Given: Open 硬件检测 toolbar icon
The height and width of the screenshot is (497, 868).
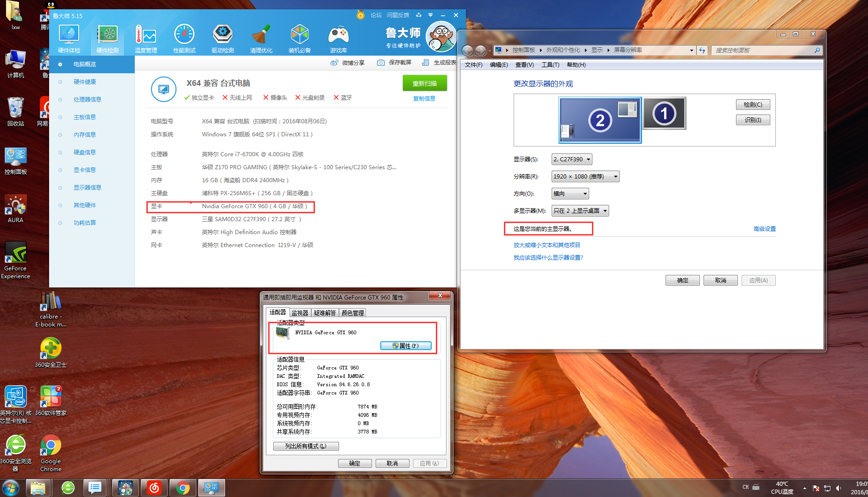Looking at the screenshot, I should tap(107, 39).
